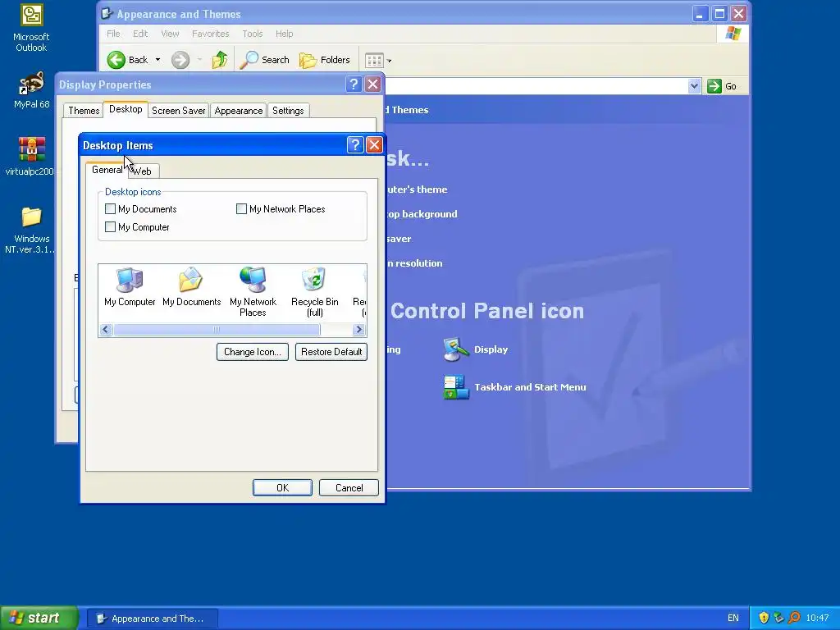Open the Tools menu
Image resolution: width=840 pixels, height=630 pixels.
coord(253,34)
